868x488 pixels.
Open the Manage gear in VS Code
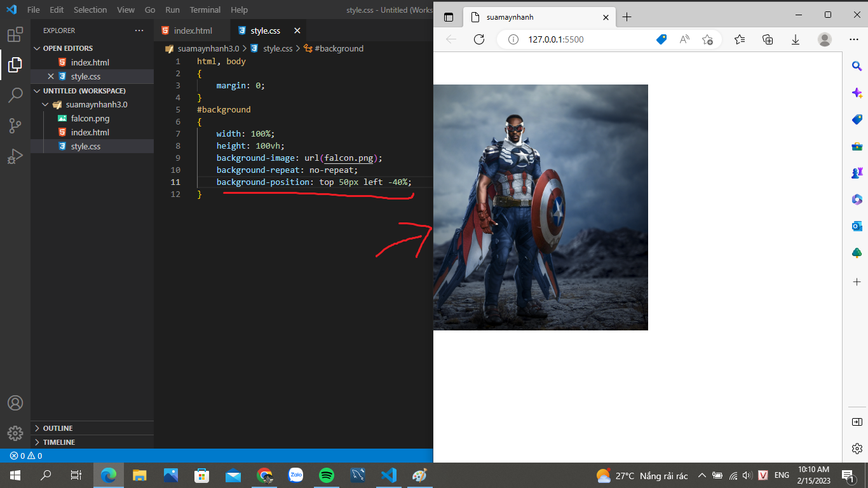[15, 433]
